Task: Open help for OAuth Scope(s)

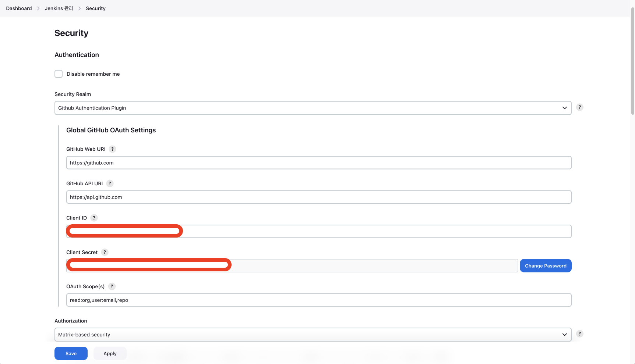Action: (112, 286)
